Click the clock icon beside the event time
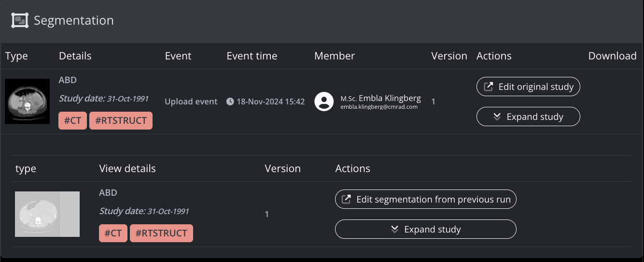Screen dimensions: 644x262 230,102
